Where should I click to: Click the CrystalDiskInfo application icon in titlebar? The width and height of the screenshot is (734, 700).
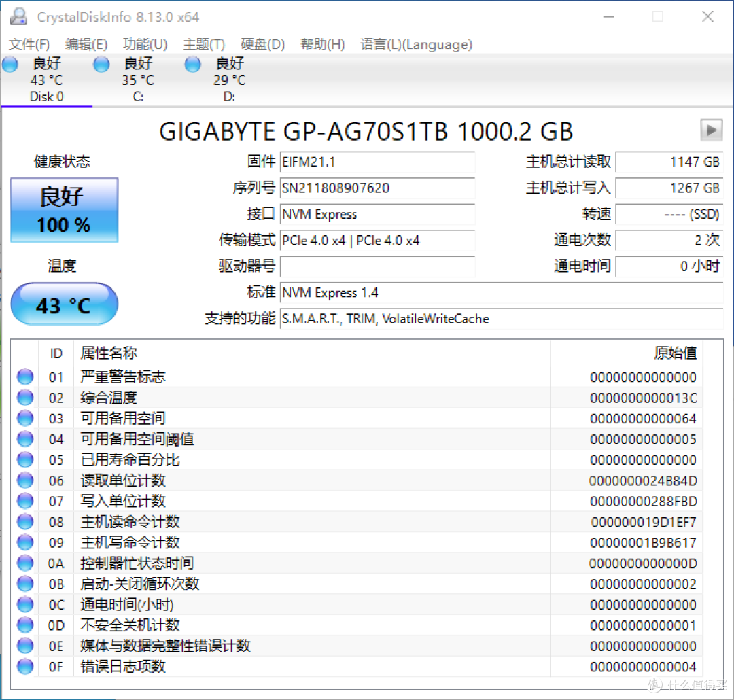click(x=18, y=16)
